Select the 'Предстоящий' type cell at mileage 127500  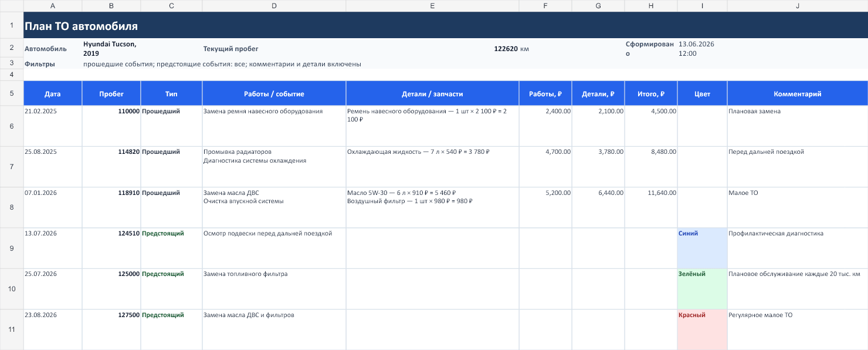pyautogui.click(x=171, y=330)
